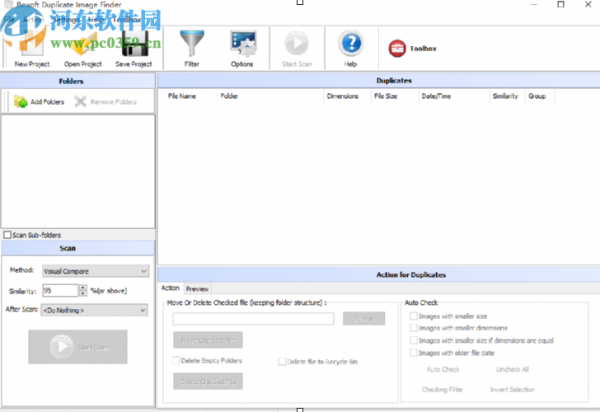This screenshot has width=600, height=412.
Task: Open Help from the toolbar
Action: 351,48
